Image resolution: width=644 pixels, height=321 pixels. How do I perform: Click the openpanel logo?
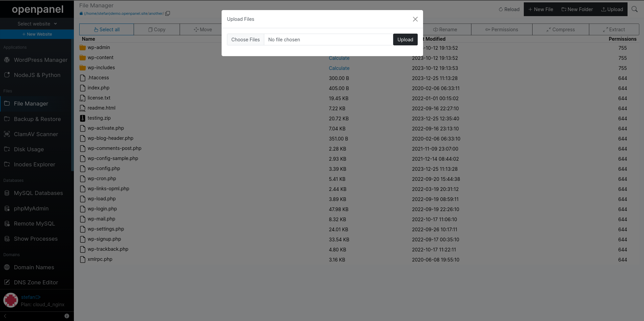pyautogui.click(x=37, y=9)
